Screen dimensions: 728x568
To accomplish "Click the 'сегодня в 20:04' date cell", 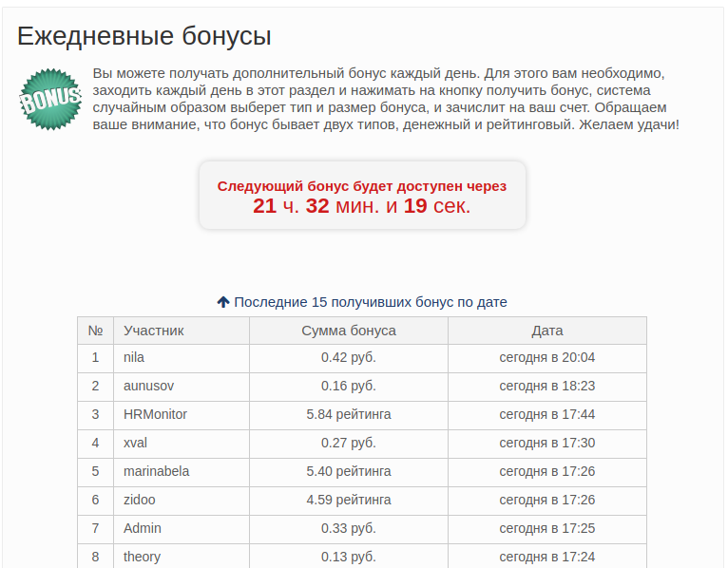I will (x=547, y=357).
